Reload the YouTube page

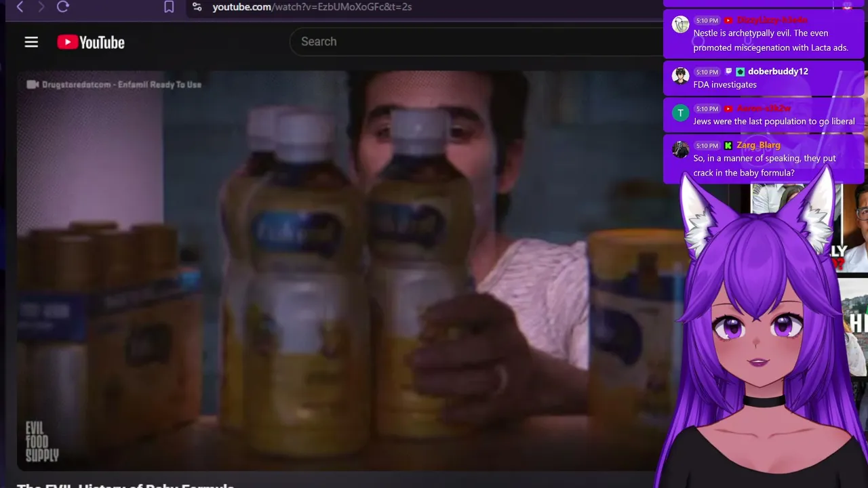coord(63,7)
